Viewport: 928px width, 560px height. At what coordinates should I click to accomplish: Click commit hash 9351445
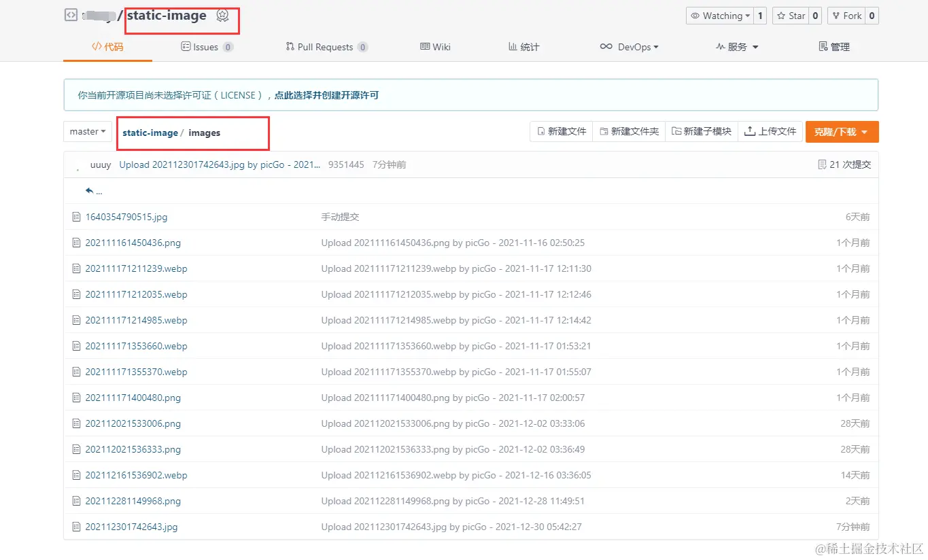point(346,164)
